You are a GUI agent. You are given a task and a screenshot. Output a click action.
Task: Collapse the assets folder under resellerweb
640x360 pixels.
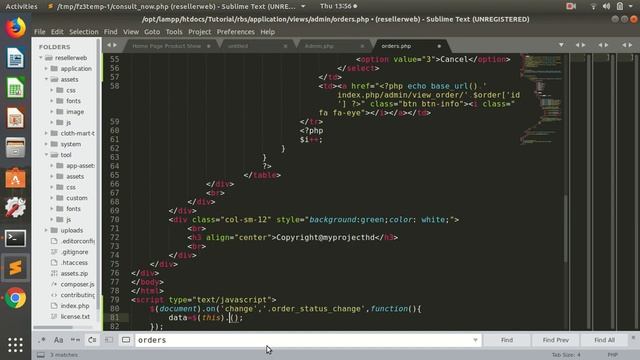46,79
